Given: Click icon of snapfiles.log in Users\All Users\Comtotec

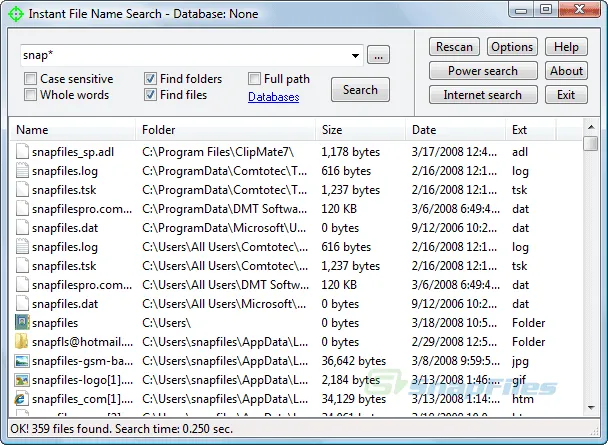Looking at the screenshot, I should tap(22, 247).
